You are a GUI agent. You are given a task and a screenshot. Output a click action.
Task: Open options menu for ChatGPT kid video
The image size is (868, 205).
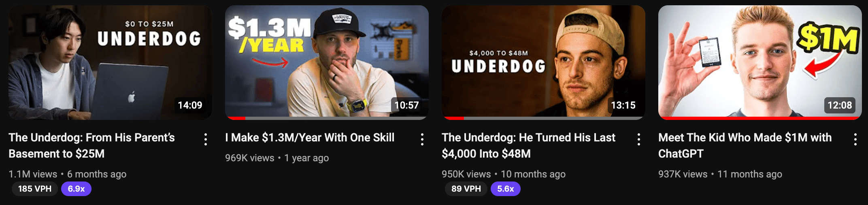(x=855, y=139)
